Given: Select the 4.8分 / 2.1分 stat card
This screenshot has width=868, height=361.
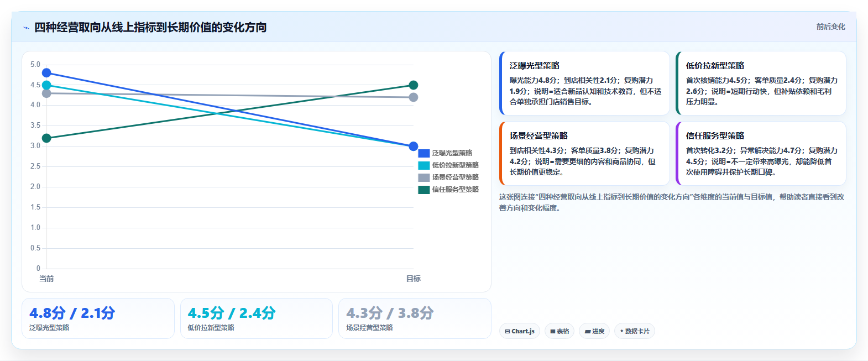Looking at the screenshot, I should coord(98,318).
